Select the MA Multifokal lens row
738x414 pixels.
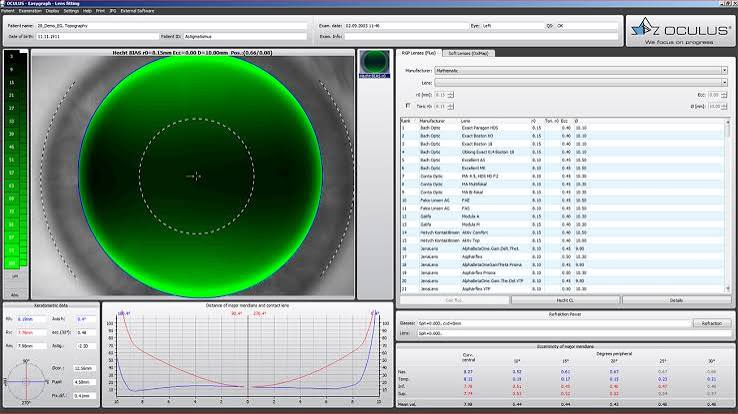tap(562, 184)
